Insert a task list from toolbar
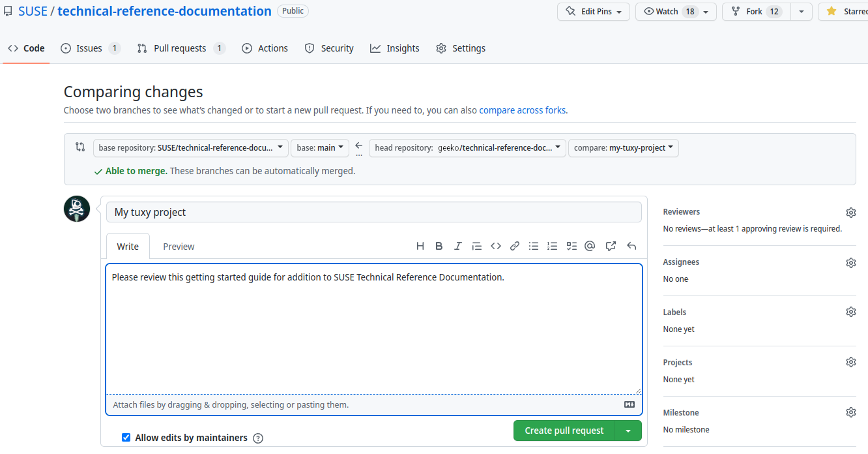Viewport: 868px width, 454px height. 571,246
